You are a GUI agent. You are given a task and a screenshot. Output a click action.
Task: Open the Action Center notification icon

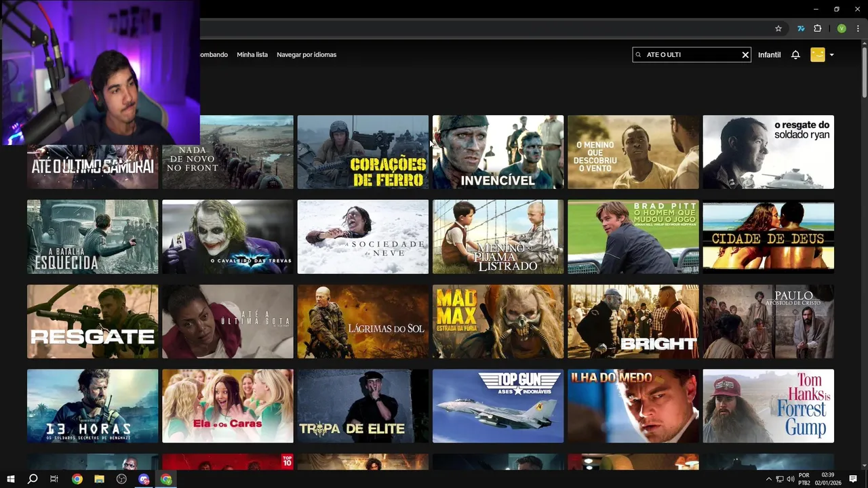pyautogui.click(x=853, y=479)
